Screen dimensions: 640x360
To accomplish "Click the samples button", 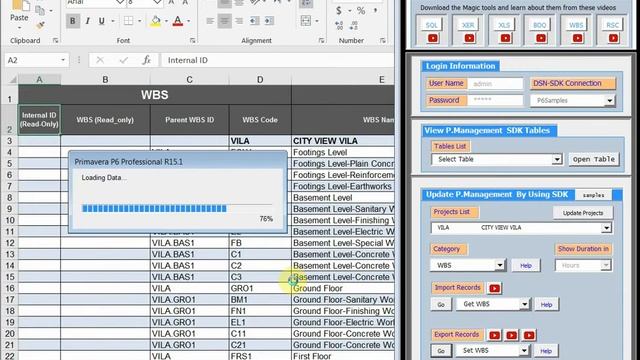I will (593, 195).
